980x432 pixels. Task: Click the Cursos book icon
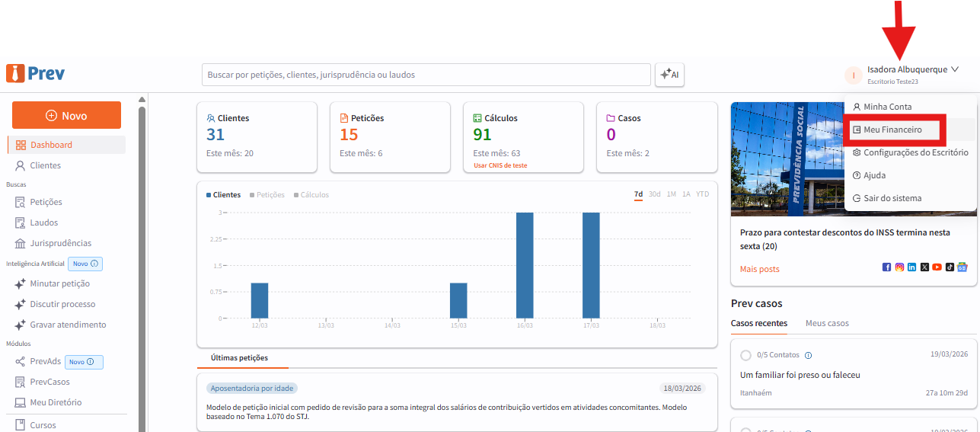(21, 424)
